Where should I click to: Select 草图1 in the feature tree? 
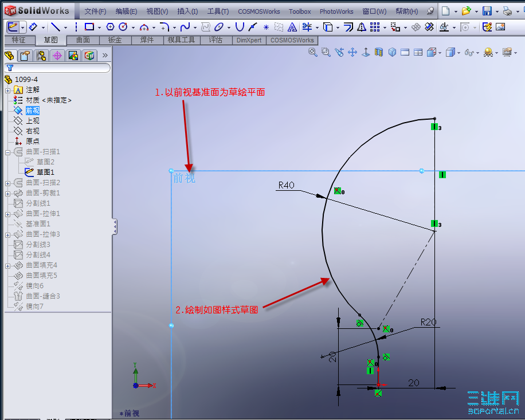click(x=45, y=172)
